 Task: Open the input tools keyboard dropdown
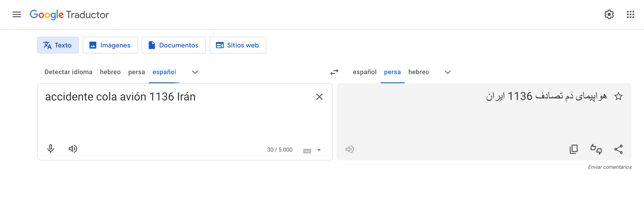(319, 150)
